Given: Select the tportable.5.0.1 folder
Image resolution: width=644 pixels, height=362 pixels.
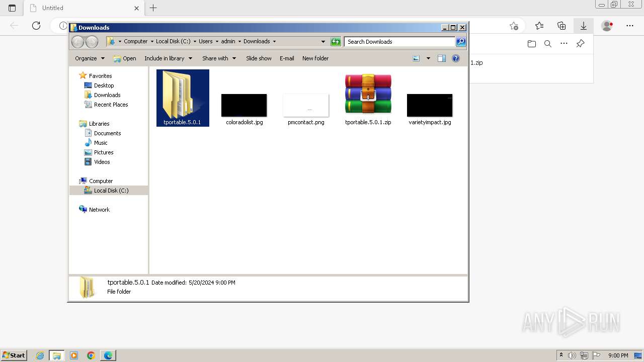Looking at the screenshot, I should 183,98.
